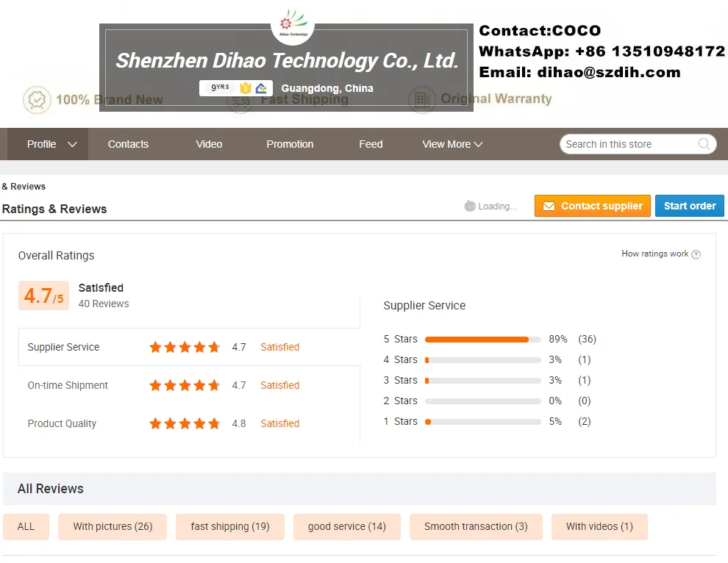The image size is (728, 563).
Task: Open the Video tab
Action: click(x=209, y=144)
